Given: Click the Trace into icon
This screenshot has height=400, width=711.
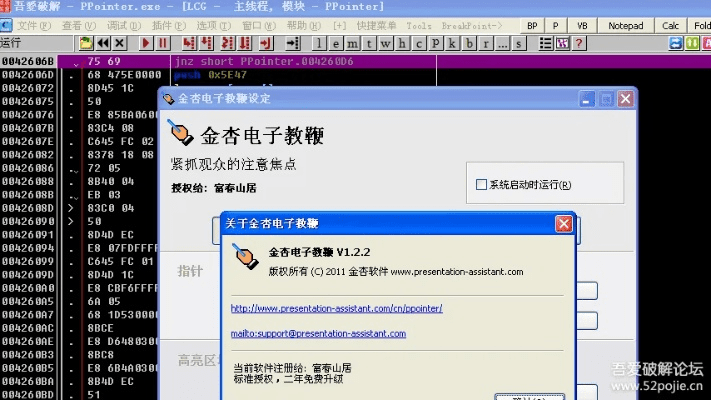Looking at the screenshot, I should (227, 43).
